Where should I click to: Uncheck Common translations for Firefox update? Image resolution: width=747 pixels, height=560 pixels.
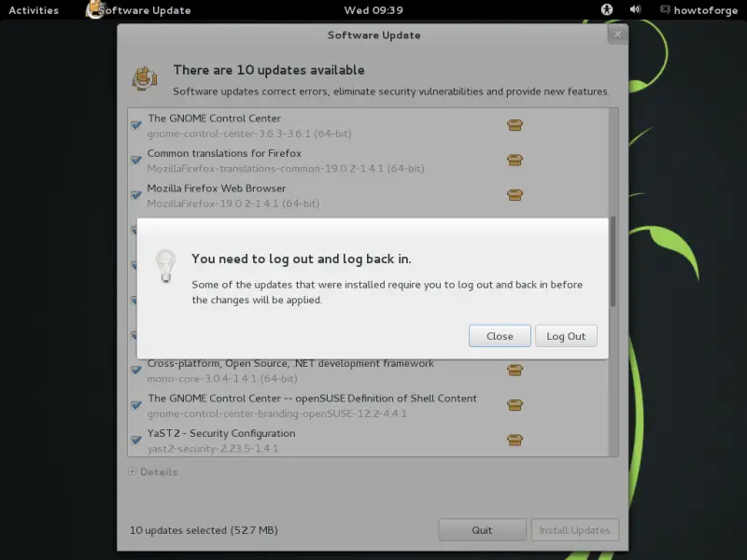click(136, 160)
